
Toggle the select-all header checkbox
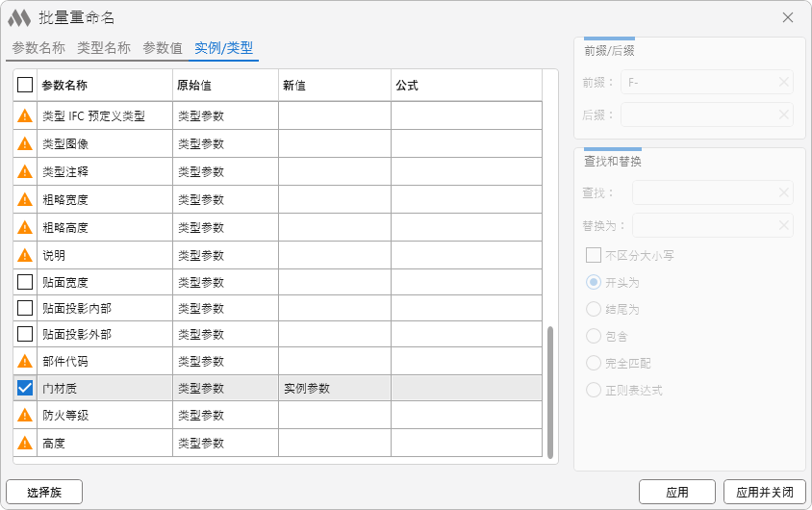tap(25, 85)
